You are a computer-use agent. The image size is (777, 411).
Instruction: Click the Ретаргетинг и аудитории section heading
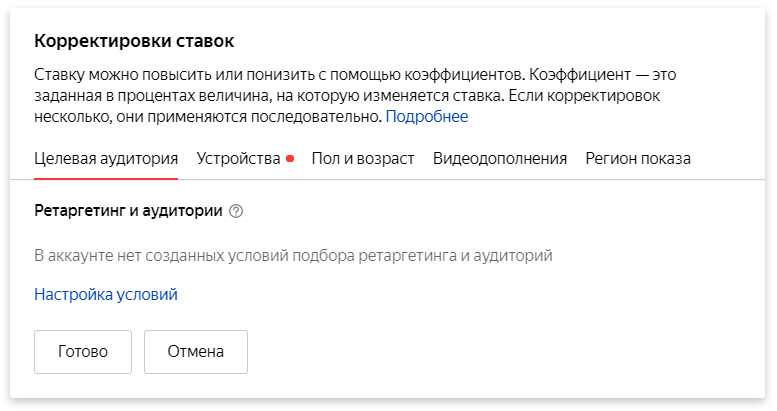pyautogui.click(x=128, y=211)
